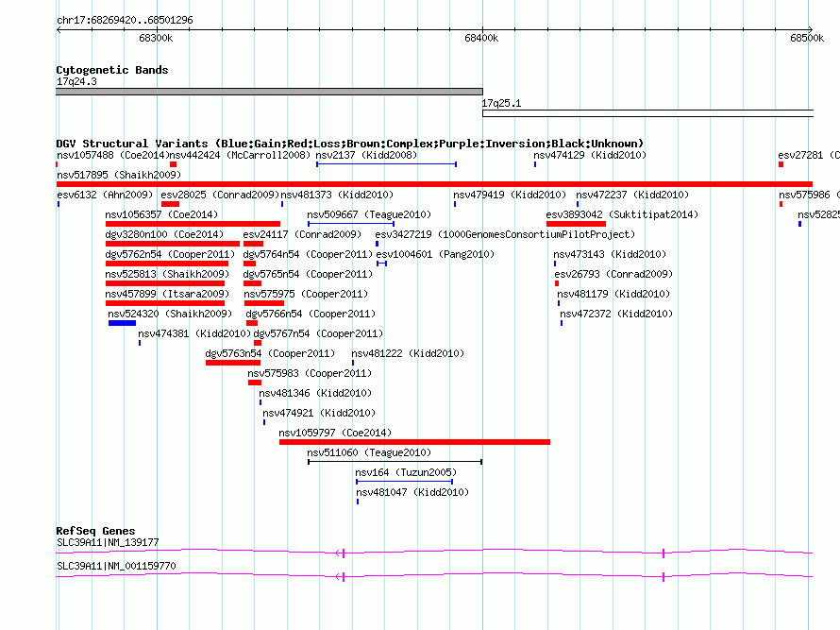Open nsv1059797 (Coe2014) label
Screen dimensions: 840x630
click(x=335, y=433)
